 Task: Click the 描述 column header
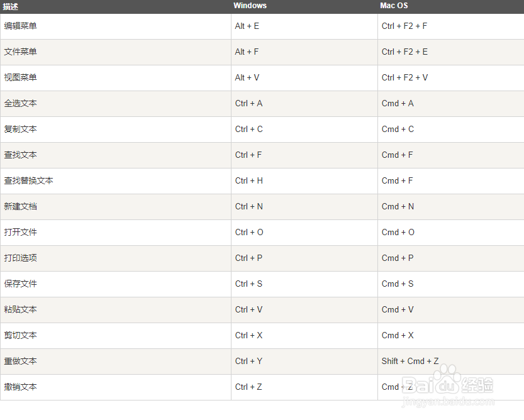pyautogui.click(x=11, y=6)
